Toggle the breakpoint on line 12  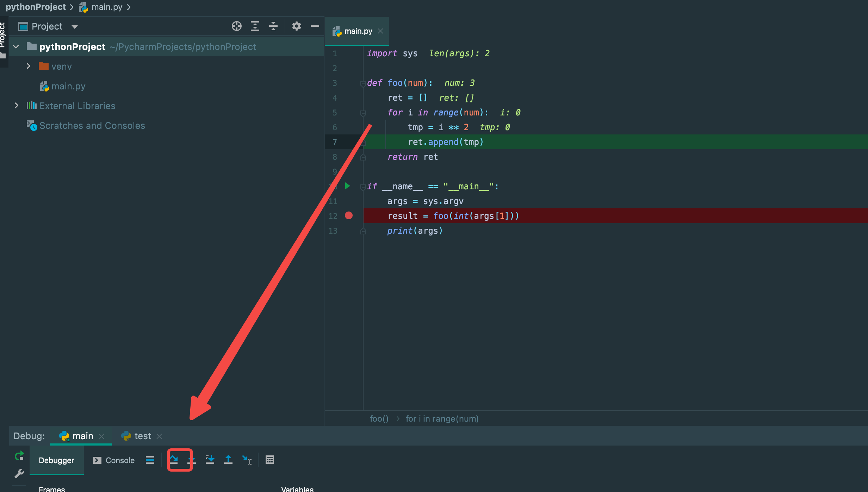349,215
